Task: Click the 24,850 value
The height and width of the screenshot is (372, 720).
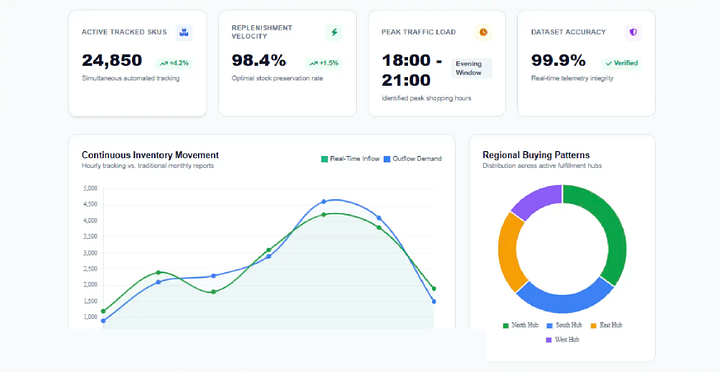Action: point(112,61)
